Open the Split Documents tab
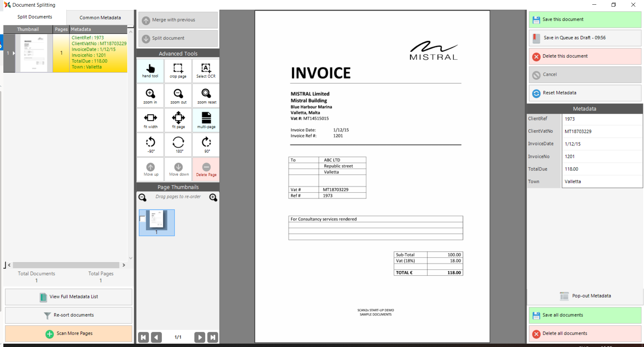 [x=35, y=17]
